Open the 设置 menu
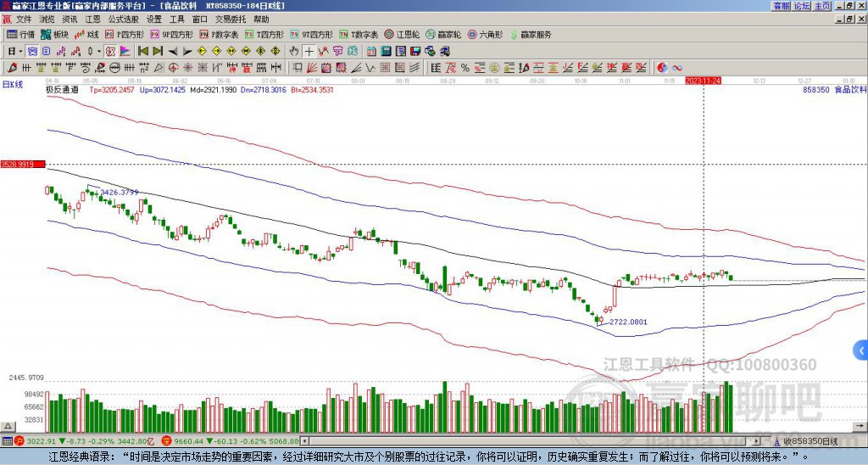 154,20
